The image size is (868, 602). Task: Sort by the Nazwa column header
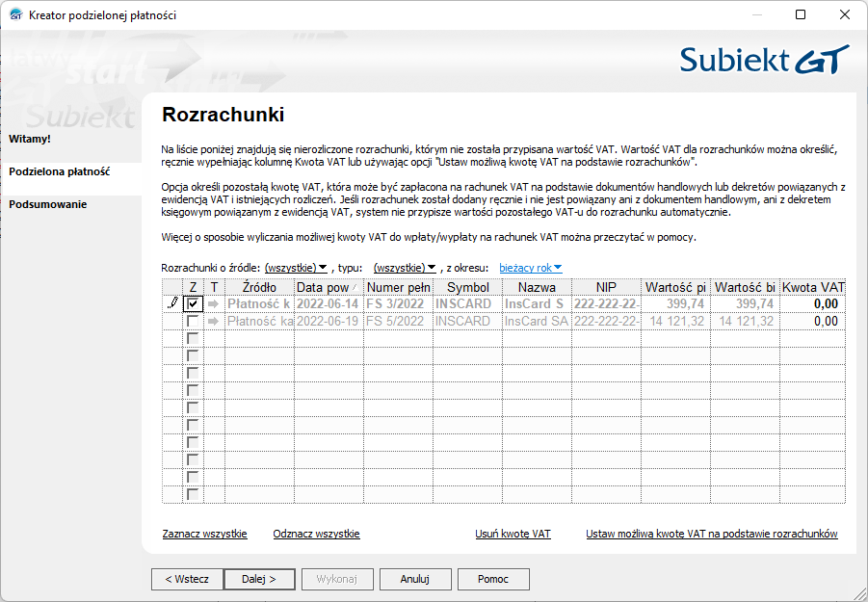click(x=537, y=287)
